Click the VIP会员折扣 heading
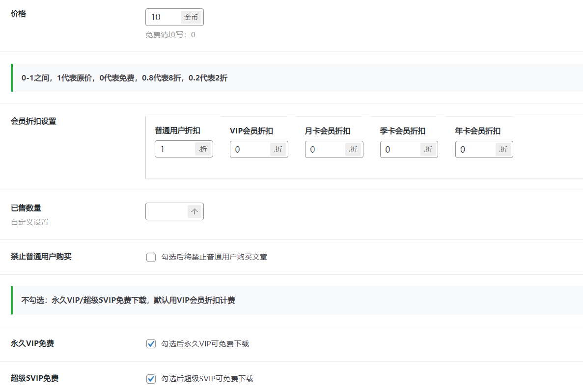583x392 pixels. (251, 131)
